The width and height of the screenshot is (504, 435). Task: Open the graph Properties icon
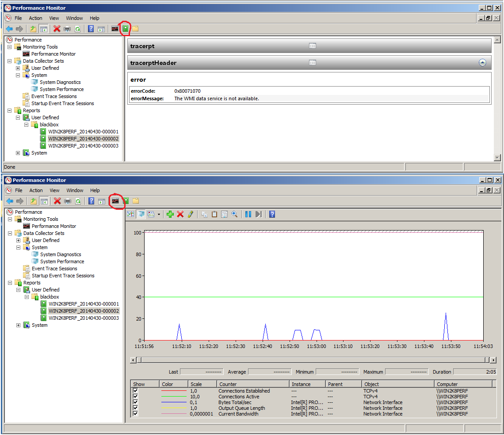tap(224, 214)
